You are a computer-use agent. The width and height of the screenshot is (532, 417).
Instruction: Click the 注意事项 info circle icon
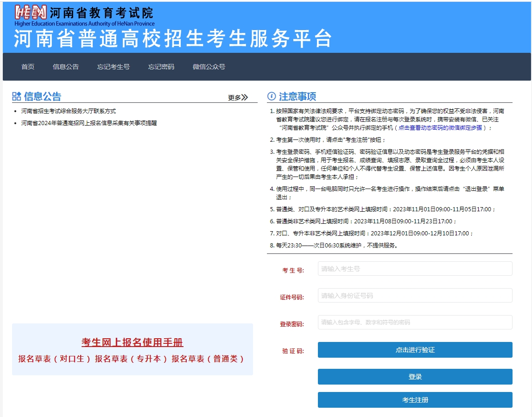[x=272, y=96]
